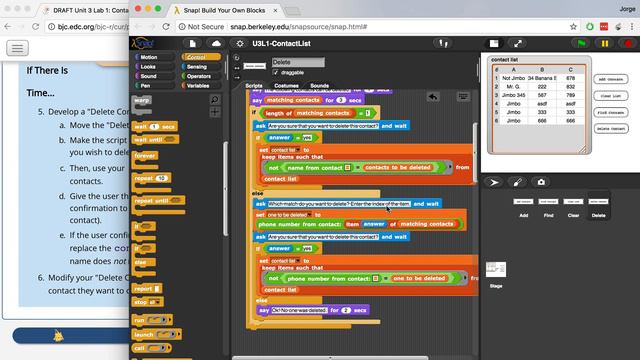Open the Variables block category
Image resolution: width=640 pixels, height=360 pixels.
201,86
